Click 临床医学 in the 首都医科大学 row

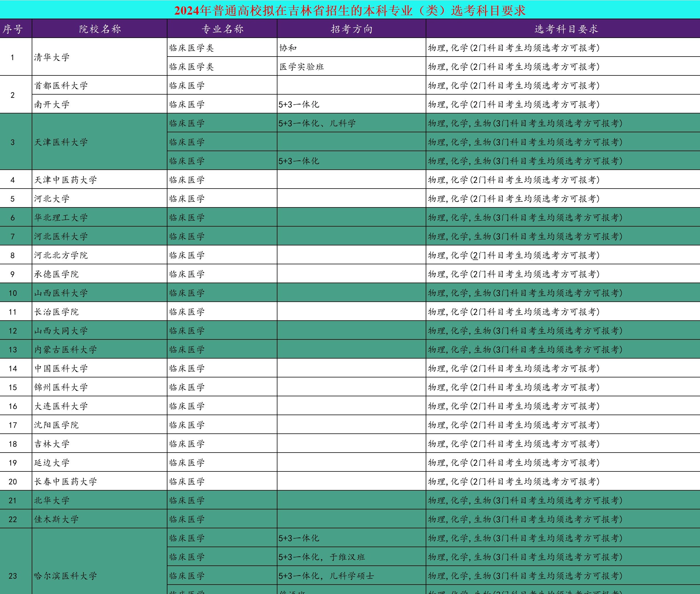point(222,85)
